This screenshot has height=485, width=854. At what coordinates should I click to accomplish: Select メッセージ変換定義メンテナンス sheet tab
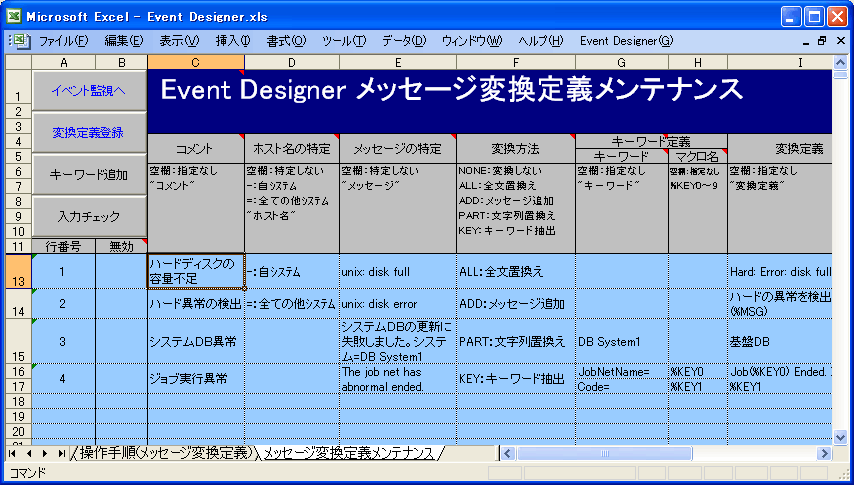(350, 453)
